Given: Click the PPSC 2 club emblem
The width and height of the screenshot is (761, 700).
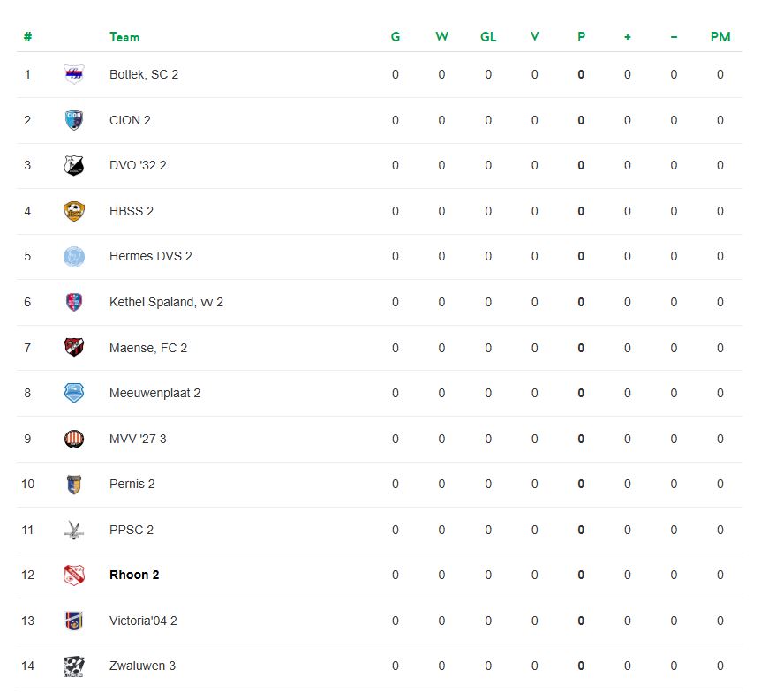Looking at the screenshot, I should point(74,530).
